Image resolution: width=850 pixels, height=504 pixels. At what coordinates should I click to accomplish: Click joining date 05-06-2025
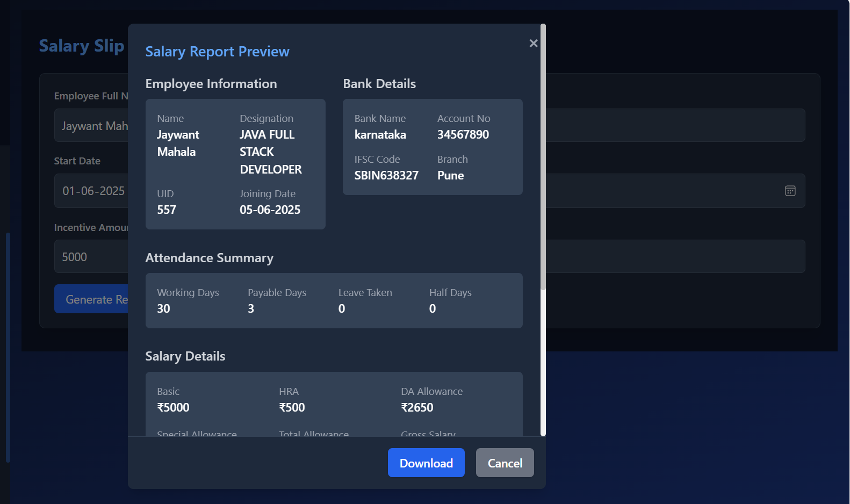click(270, 210)
